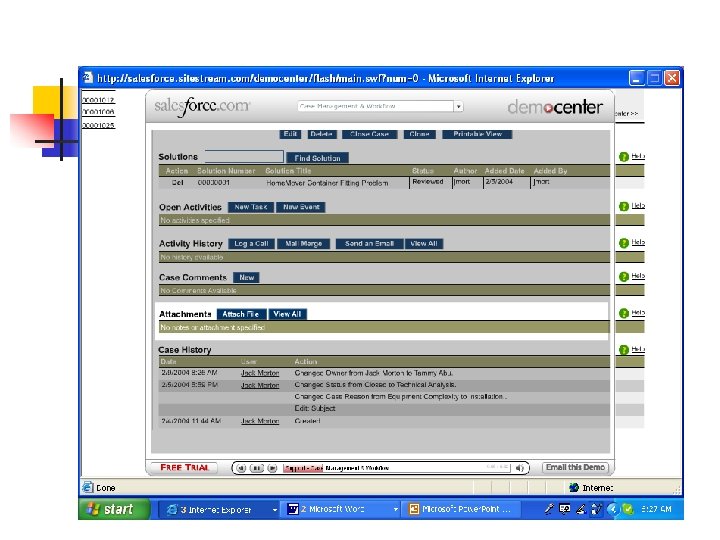This screenshot has width=720, height=540.
Task: Click solution number 00030001
Action: click(214, 183)
